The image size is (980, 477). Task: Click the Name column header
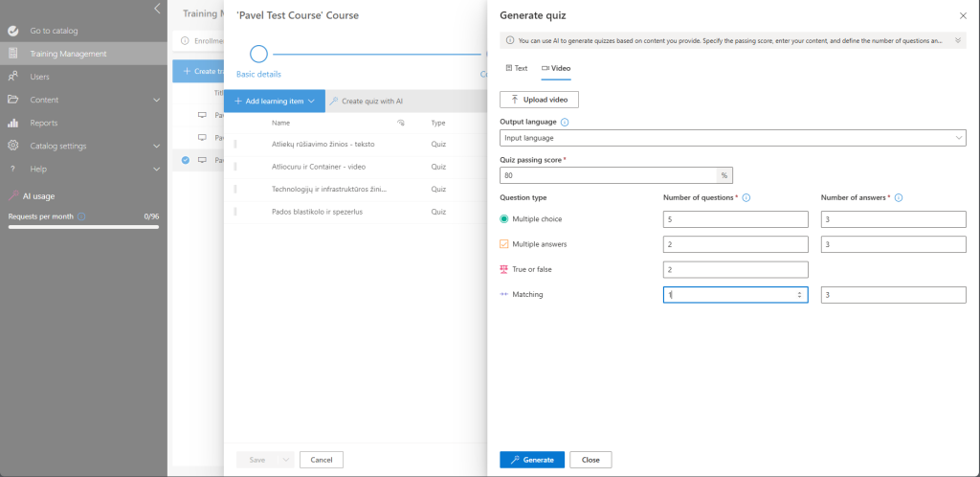click(281, 124)
